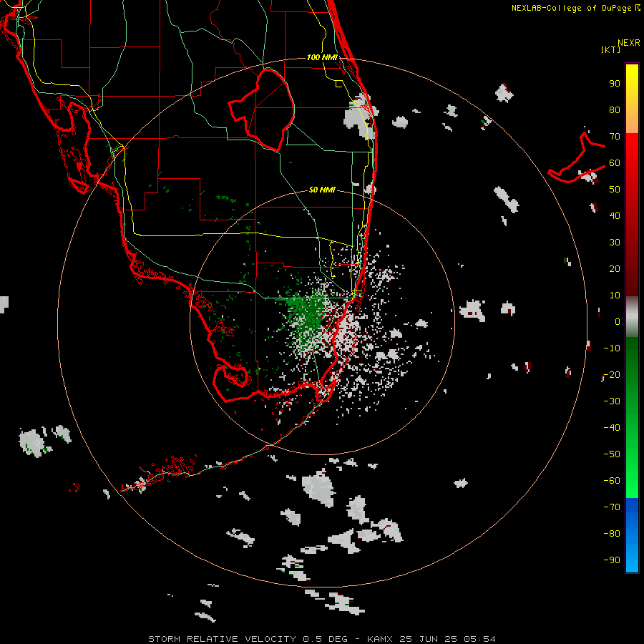
Task: Click the 80 value on the velocity scale
Action: (615, 110)
